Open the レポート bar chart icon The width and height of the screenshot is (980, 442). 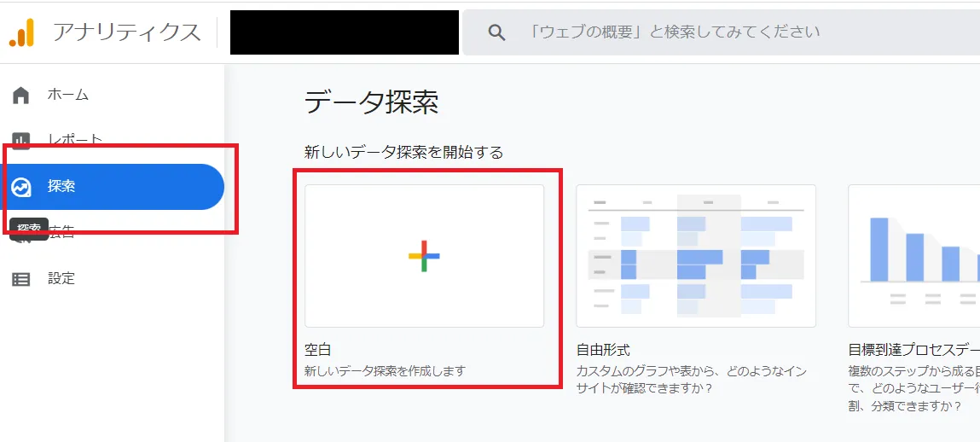click(21, 141)
